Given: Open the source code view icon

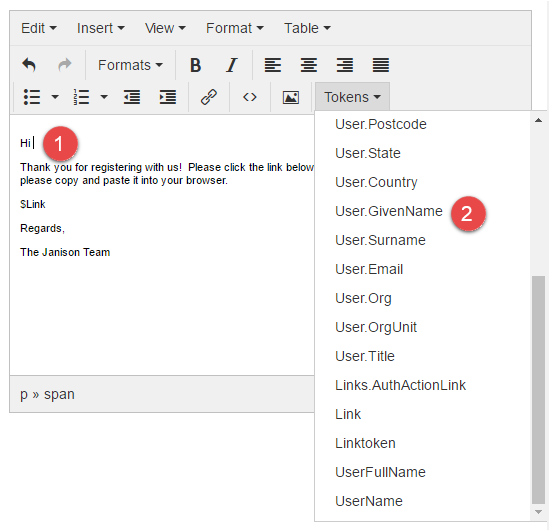Looking at the screenshot, I should (250, 97).
